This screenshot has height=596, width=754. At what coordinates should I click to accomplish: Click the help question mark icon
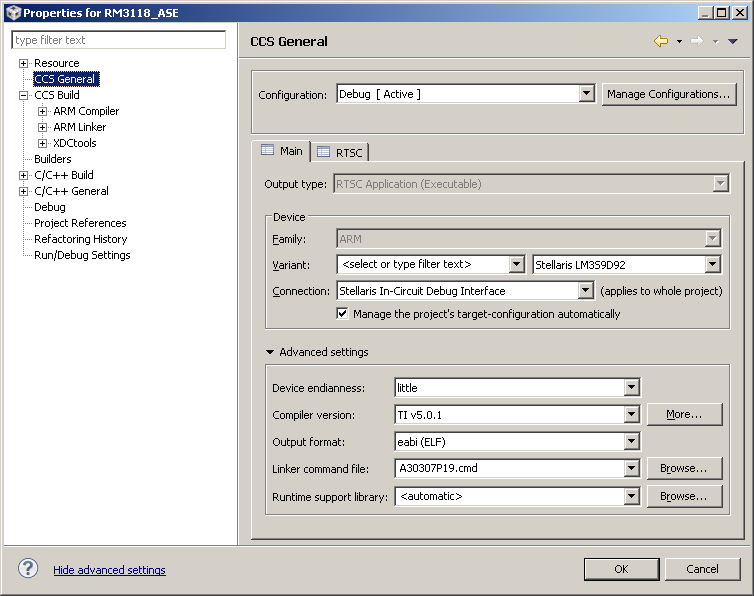pyautogui.click(x=28, y=569)
